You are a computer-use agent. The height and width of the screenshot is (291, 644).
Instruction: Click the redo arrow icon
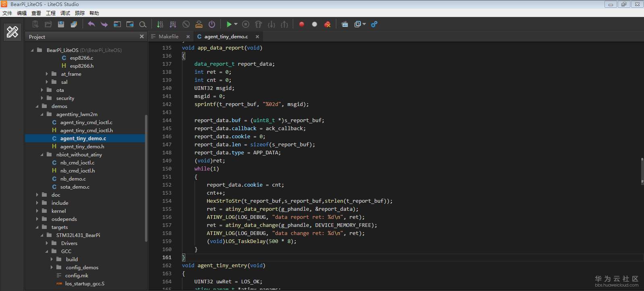tap(104, 24)
